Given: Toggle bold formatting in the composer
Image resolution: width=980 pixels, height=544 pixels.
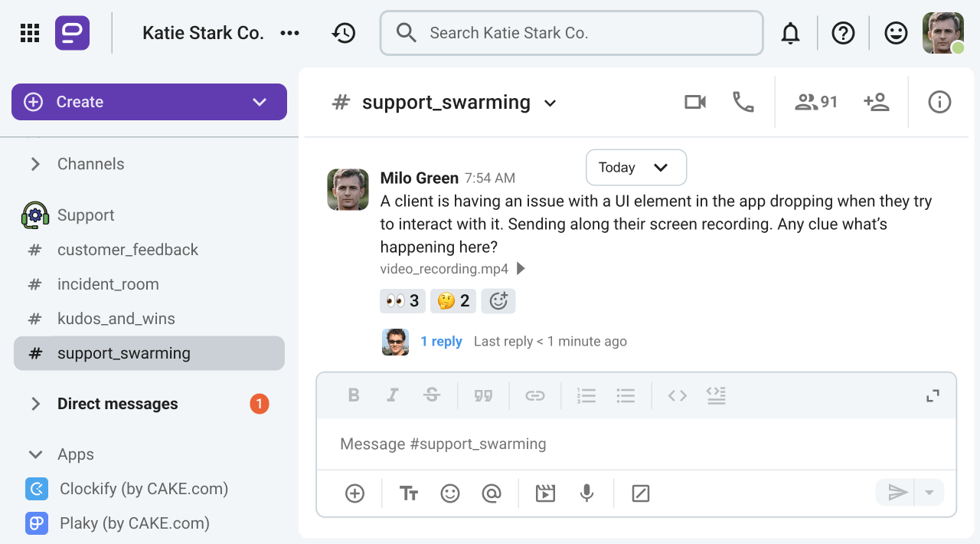Looking at the screenshot, I should 354,395.
